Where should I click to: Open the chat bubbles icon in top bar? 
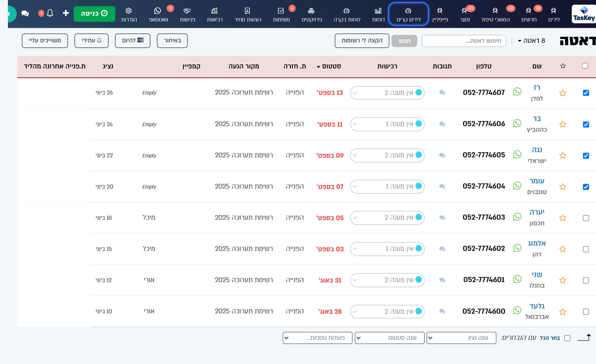[x=25, y=13]
